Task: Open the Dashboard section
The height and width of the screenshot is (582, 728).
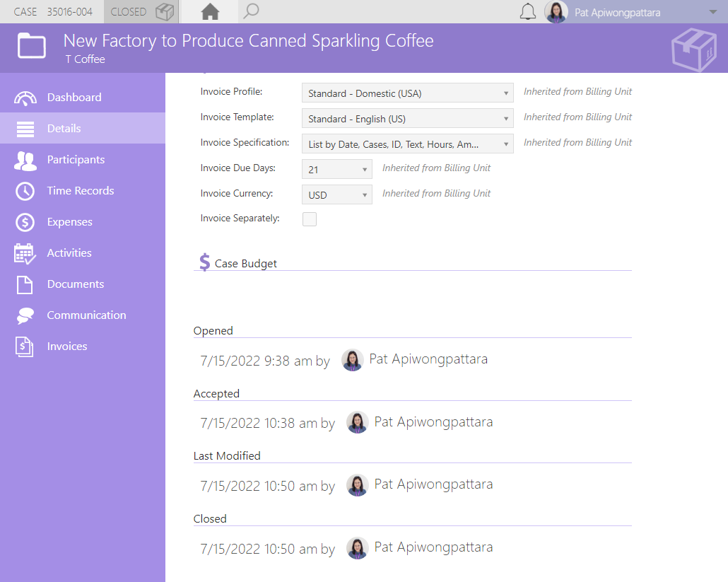Action: pyautogui.click(x=83, y=97)
